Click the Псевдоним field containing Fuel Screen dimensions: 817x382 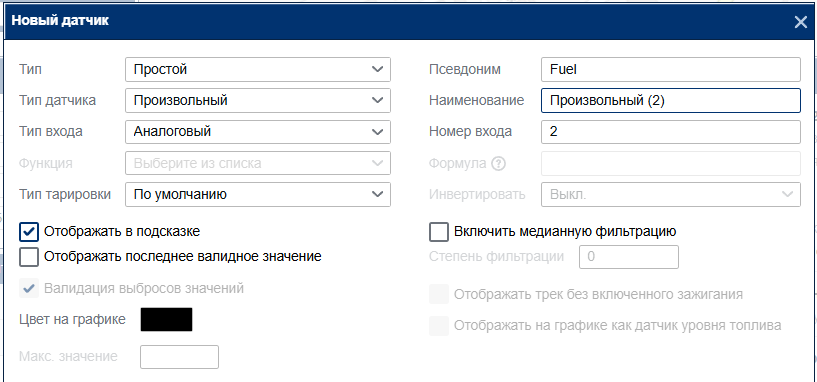tap(671, 69)
